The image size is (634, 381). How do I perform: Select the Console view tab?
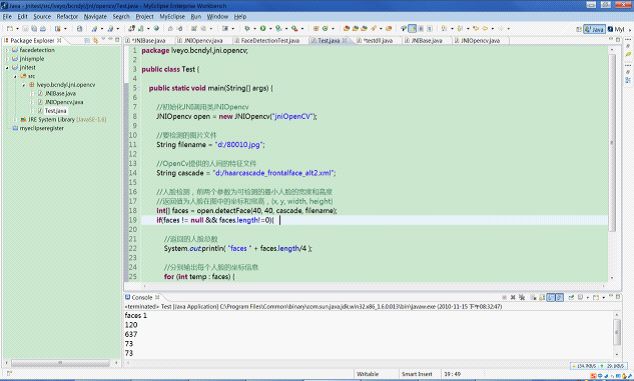click(x=142, y=297)
